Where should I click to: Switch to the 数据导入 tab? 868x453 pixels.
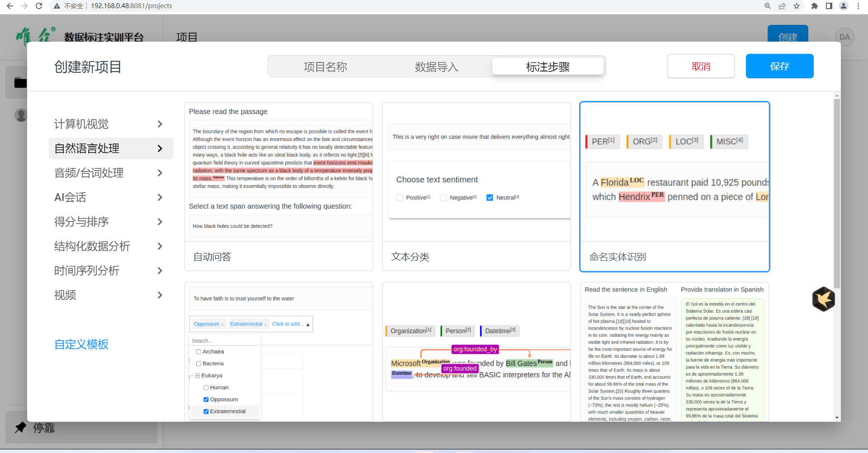coord(436,67)
